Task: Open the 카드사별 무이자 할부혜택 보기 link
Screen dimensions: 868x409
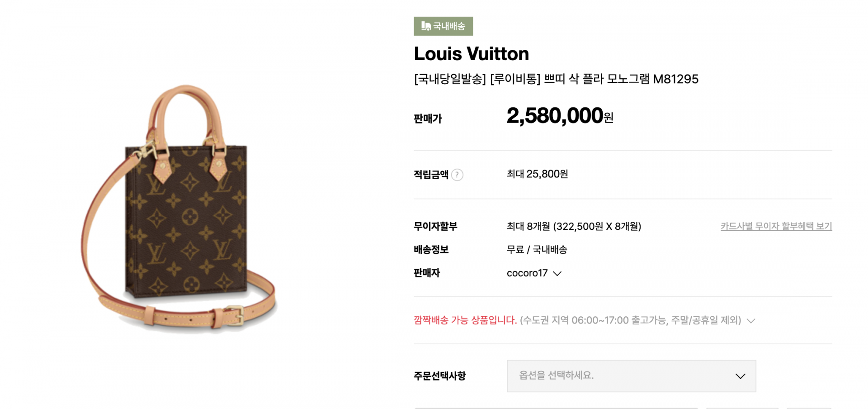Action: [776, 226]
